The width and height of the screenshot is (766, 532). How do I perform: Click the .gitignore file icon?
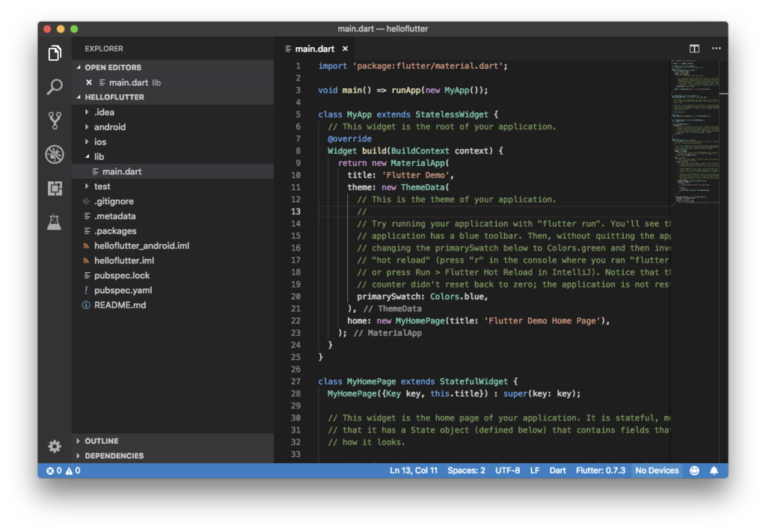tap(87, 201)
